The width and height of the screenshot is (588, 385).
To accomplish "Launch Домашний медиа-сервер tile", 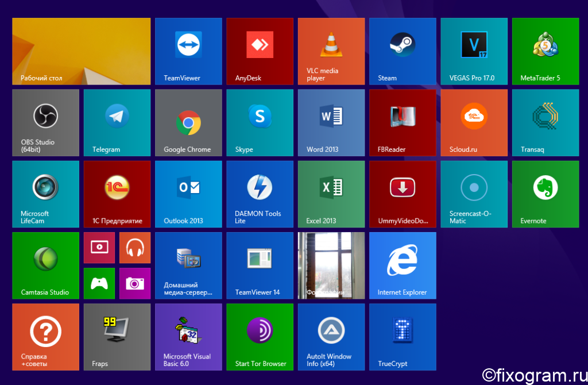I will click(188, 265).
